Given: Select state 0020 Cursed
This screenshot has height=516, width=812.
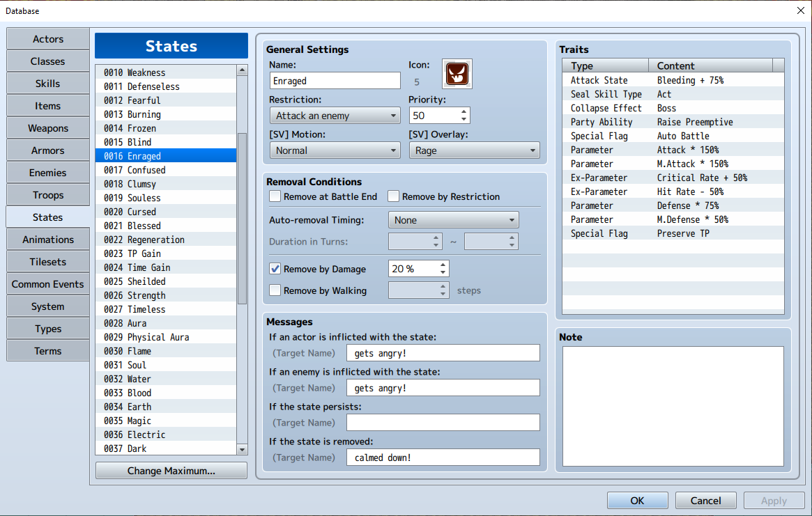Looking at the screenshot, I should 166,212.
